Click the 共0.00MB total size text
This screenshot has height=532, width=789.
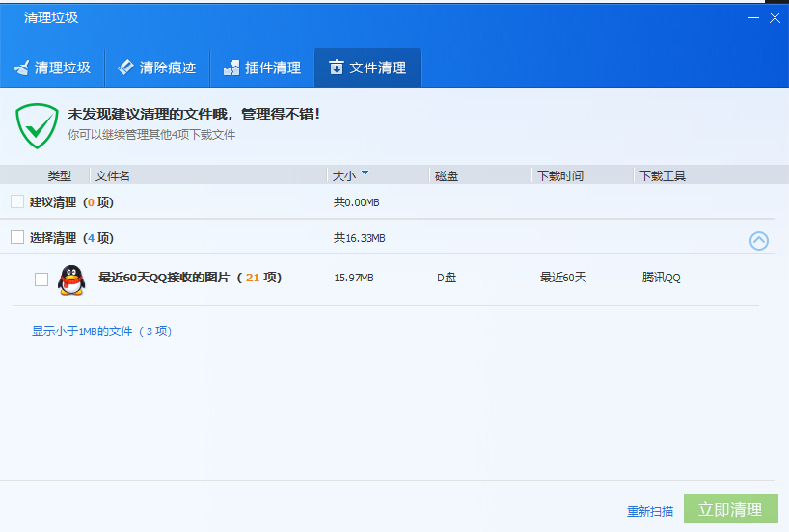tap(356, 202)
